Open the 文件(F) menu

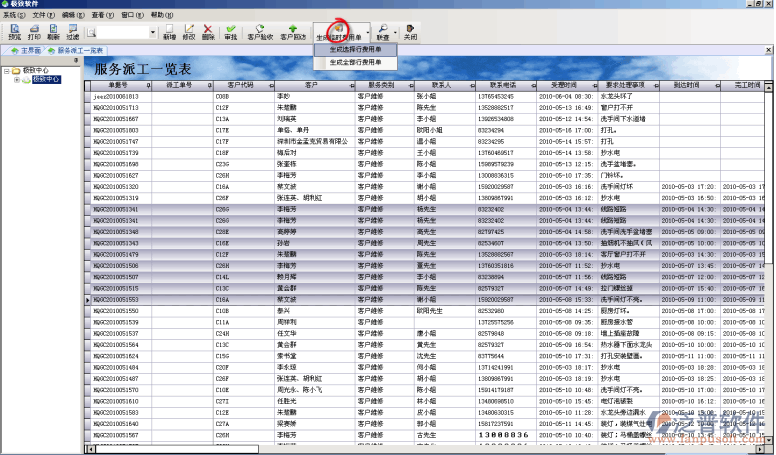(42, 16)
